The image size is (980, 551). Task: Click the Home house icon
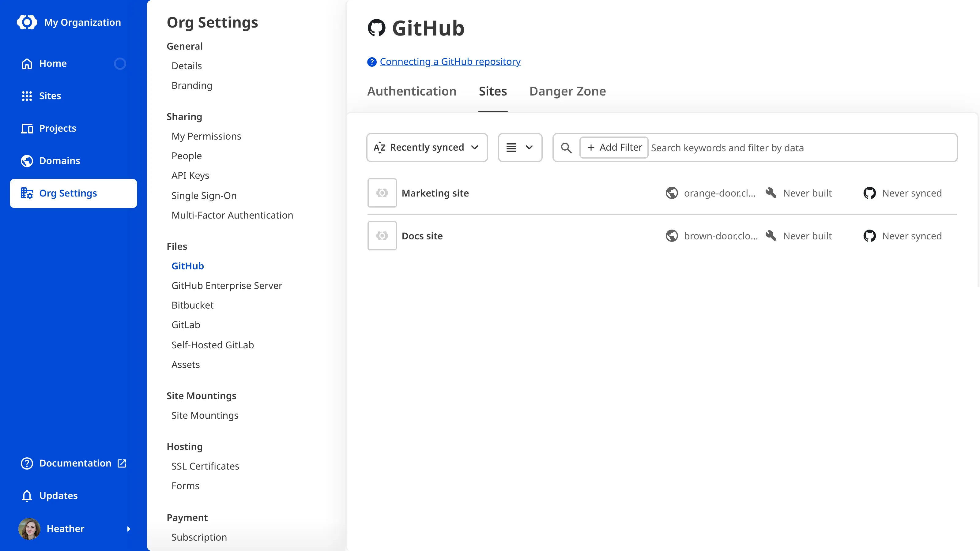coord(27,63)
